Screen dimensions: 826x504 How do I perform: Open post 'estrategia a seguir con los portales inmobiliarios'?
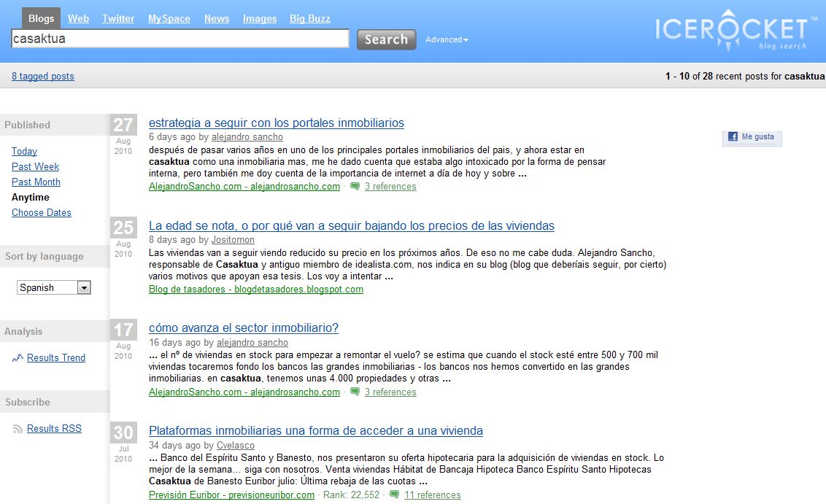(277, 123)
